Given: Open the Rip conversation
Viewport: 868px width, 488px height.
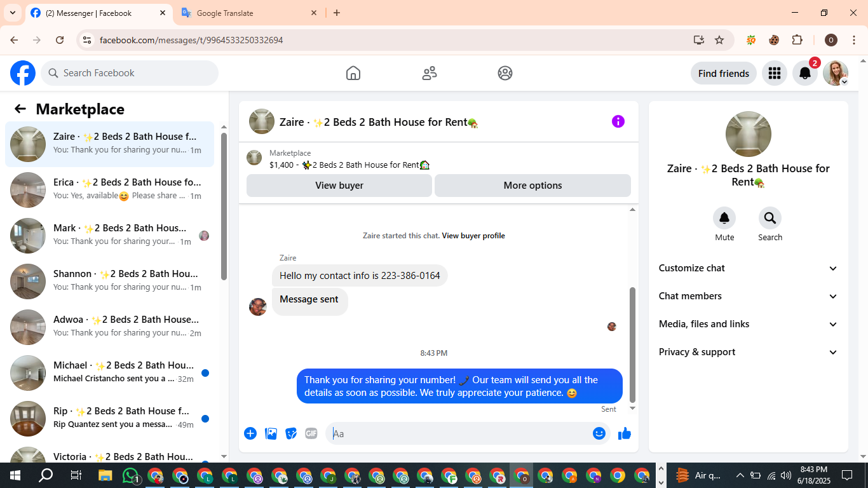Looking at the screenshot, I should click(x=109, y=419).
